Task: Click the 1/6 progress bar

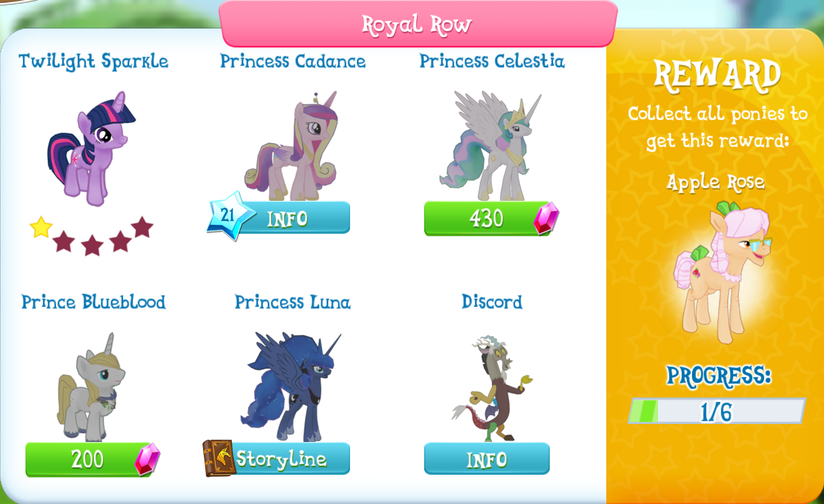Action: pos(717,411)
